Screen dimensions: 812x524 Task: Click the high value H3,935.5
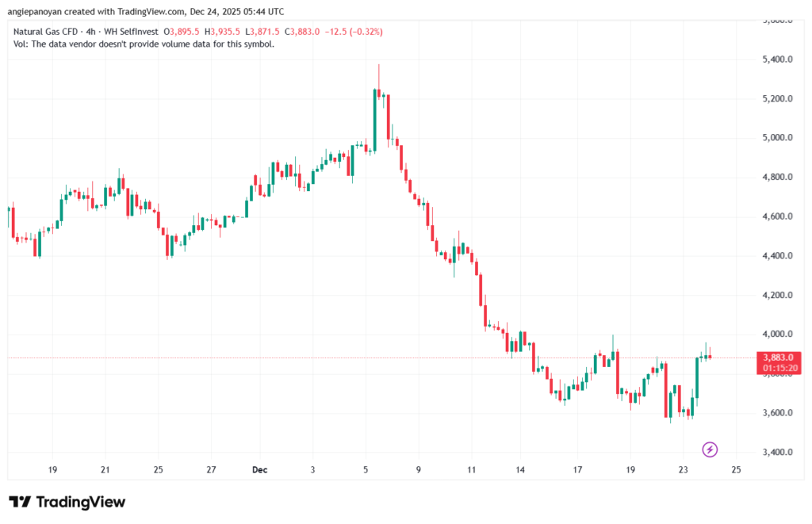224,31
